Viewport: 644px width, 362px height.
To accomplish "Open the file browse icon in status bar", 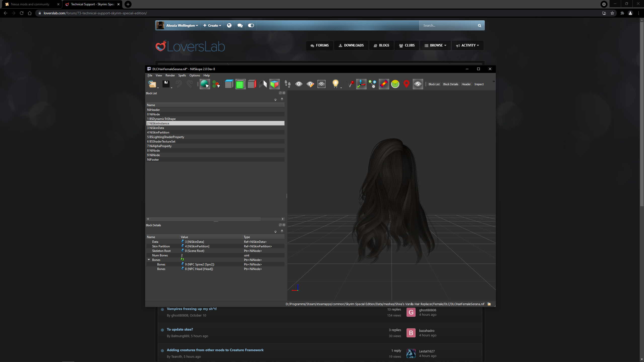I will pos(489,304).
